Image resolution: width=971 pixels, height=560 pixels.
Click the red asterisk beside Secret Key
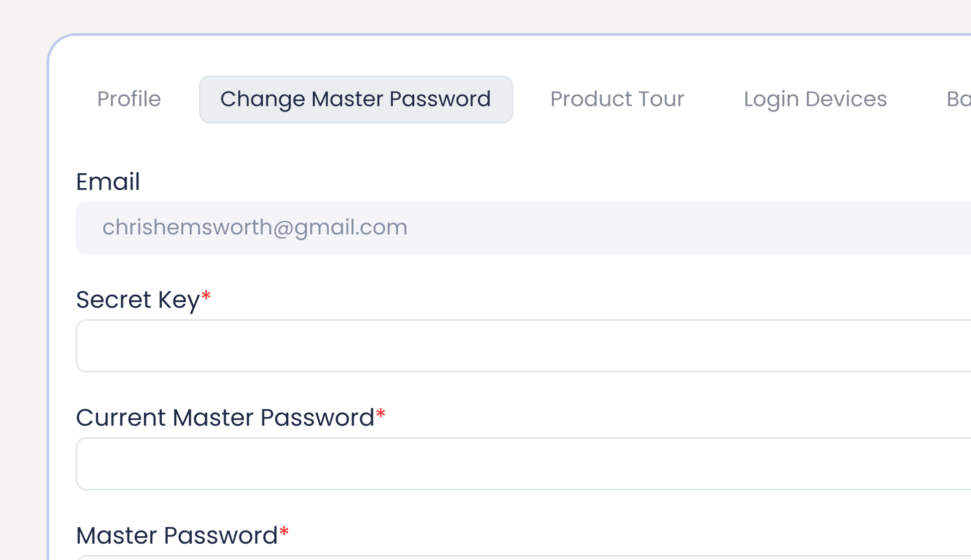coord(206,296)
